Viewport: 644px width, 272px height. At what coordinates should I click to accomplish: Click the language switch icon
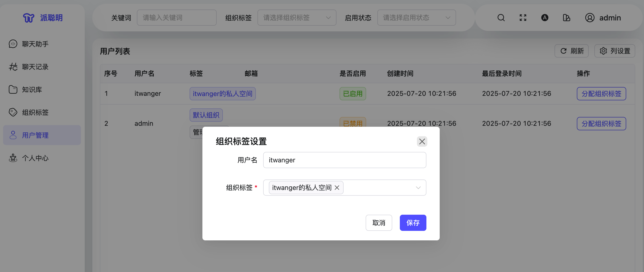[545, 18]
